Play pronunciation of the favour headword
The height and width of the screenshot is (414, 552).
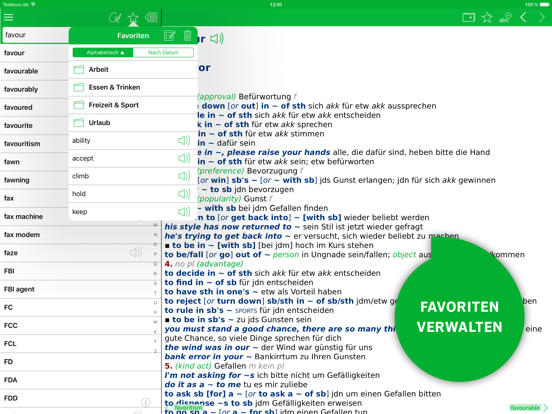(217, 38)
